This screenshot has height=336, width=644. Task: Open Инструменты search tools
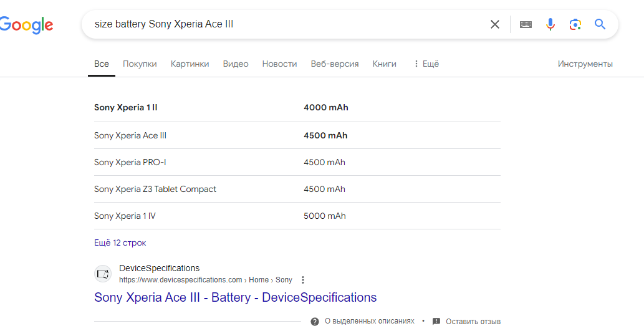585,64
